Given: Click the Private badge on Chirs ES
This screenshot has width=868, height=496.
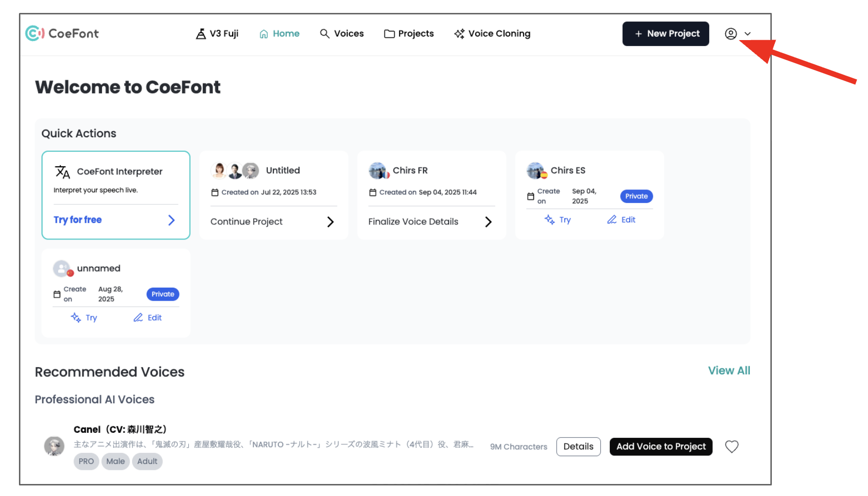Looking at the screenshot, I should [637, 196].
